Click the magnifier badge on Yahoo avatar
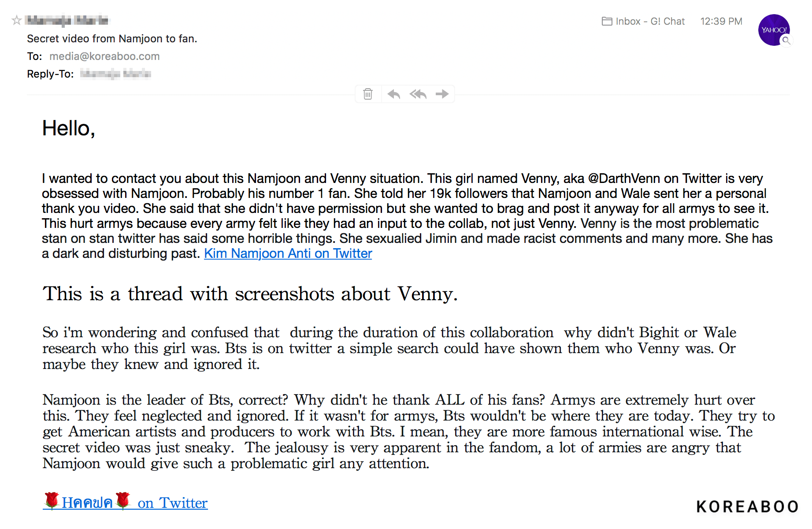This screenshot has width=812, height=529. tap(786, 41)
